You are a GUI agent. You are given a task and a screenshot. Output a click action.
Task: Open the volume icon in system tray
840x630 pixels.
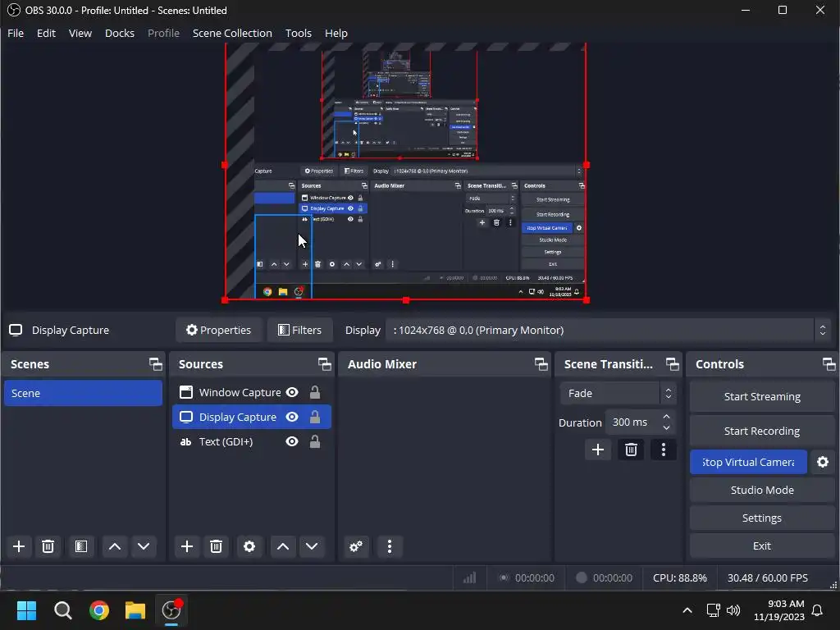733,610
